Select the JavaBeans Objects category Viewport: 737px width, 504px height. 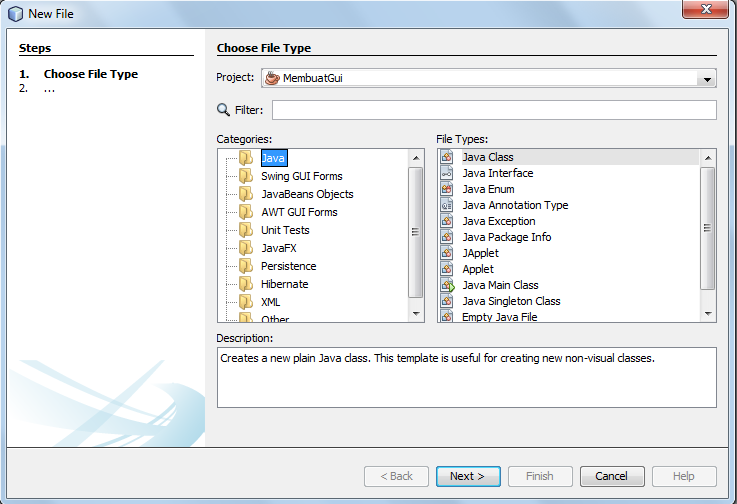[x=307, y=194]
